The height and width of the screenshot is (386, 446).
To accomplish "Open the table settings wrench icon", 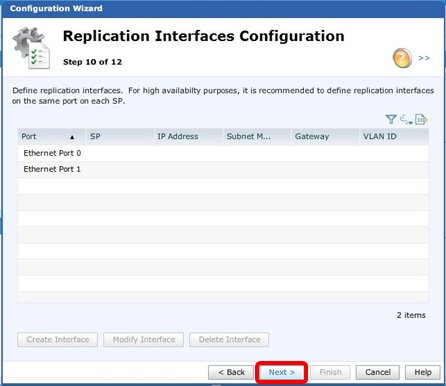I will pos(406,119).
